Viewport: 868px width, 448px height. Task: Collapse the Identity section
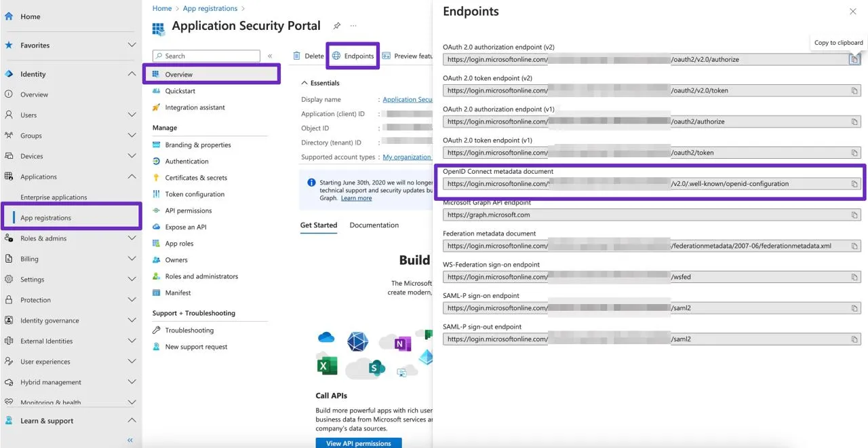[x=132, y=74]
